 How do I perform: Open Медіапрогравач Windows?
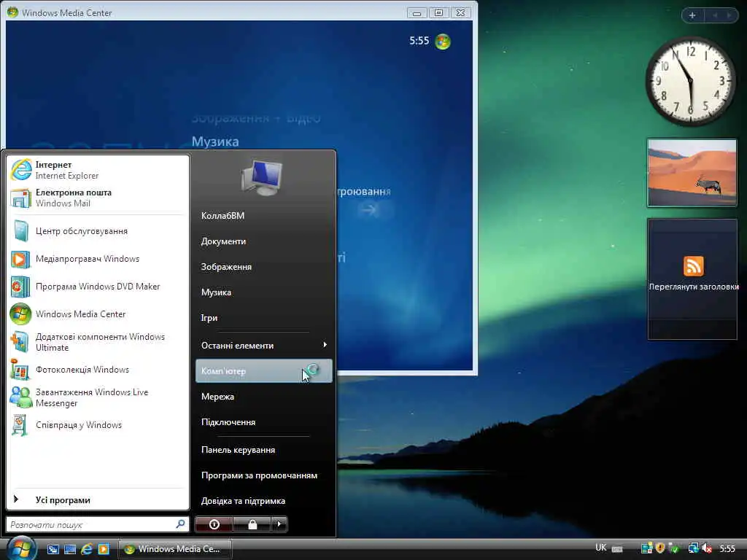pos(98,259)
